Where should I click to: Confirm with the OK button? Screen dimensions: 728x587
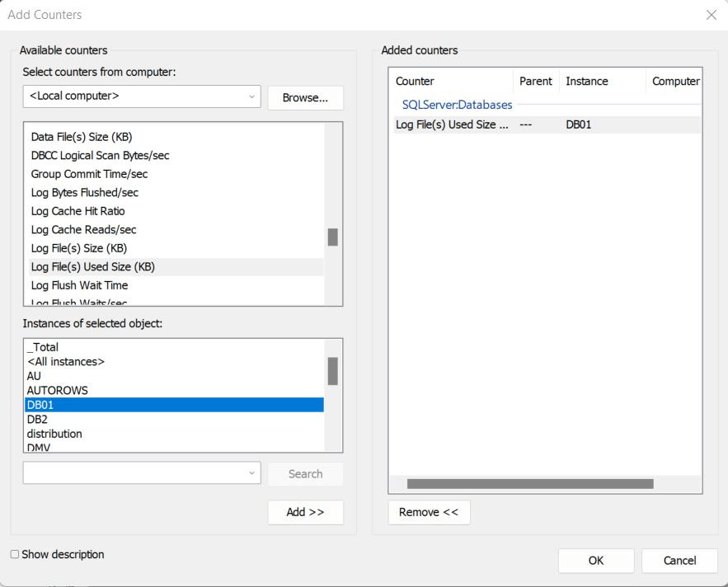tap(596, 561)
